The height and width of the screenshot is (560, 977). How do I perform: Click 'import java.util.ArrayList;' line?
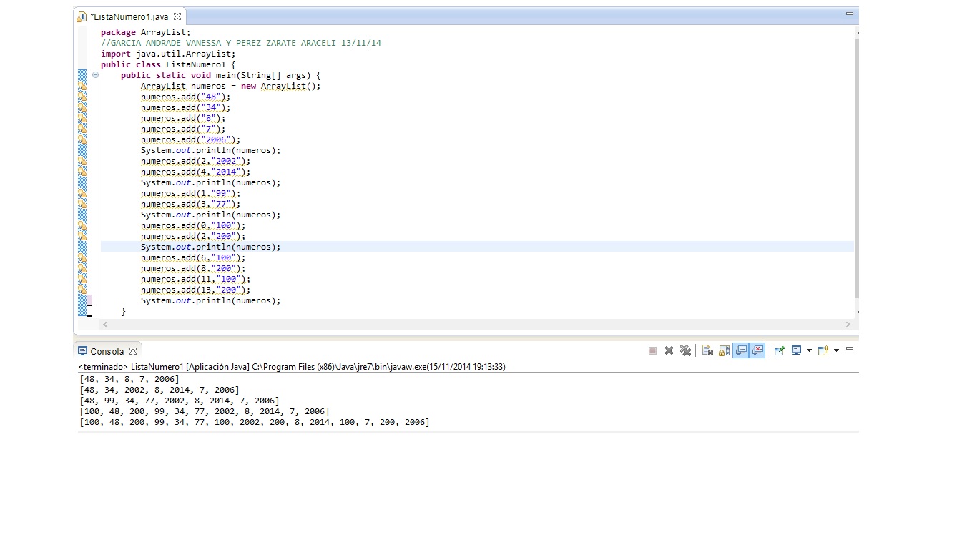[168, 54]
